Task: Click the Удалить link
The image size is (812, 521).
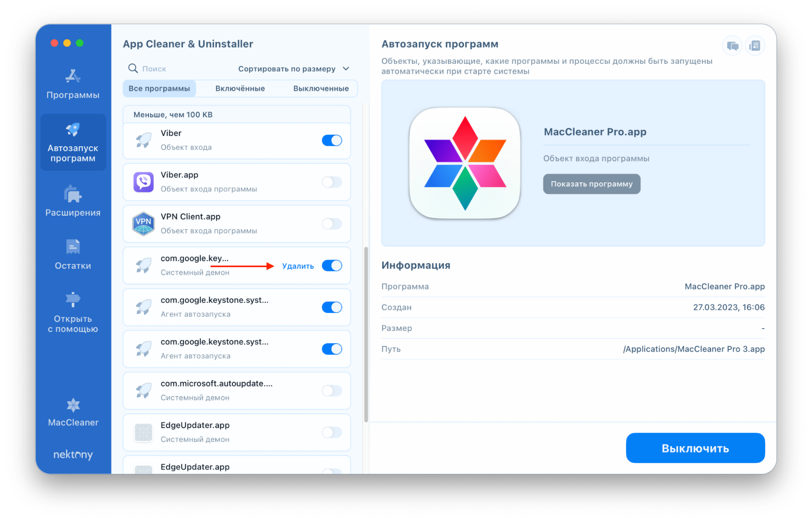Action: coord(298,266)
